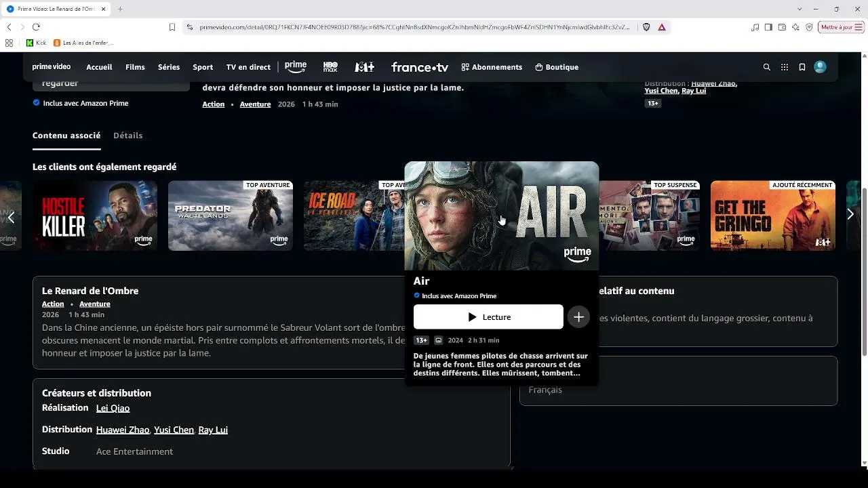Open the Séries menu item

pos(169,67)
